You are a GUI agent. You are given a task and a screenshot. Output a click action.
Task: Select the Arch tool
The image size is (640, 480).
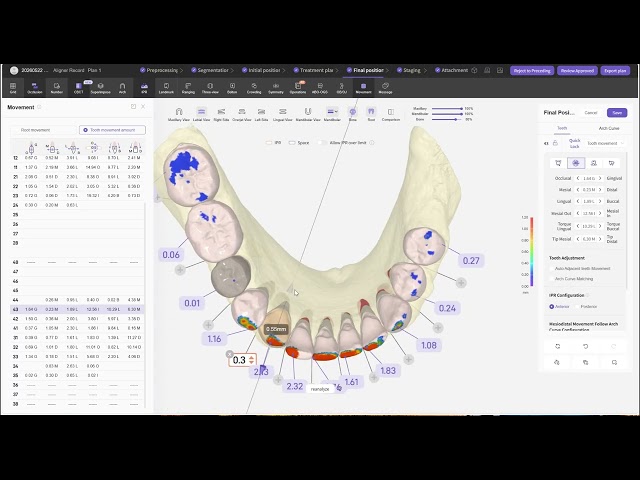(122, 87)
